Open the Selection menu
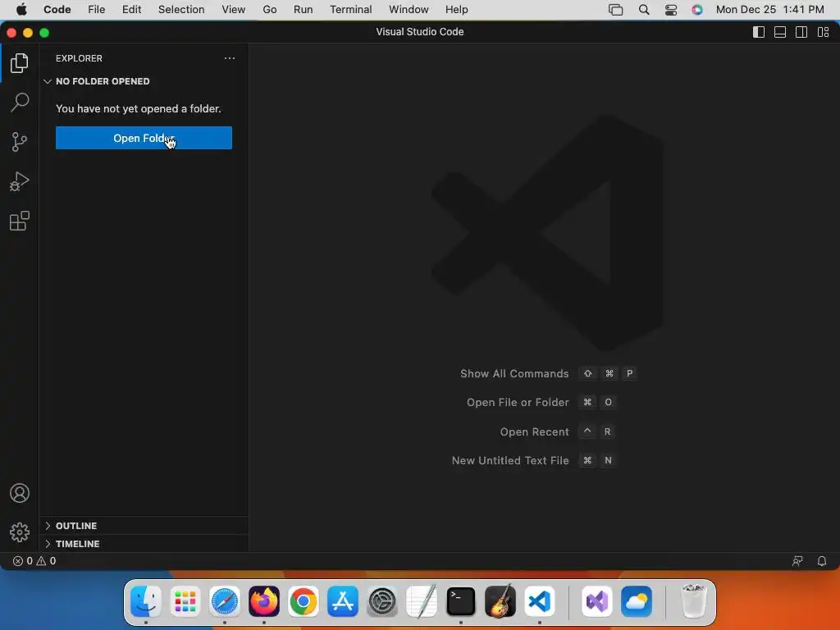 [x=181, y=10]
